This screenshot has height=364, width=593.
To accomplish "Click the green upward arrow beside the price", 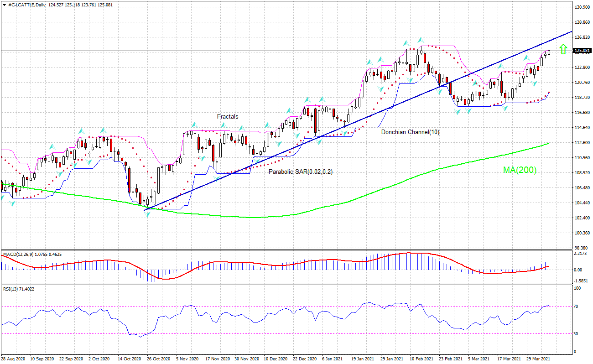I will pos(563,49).
